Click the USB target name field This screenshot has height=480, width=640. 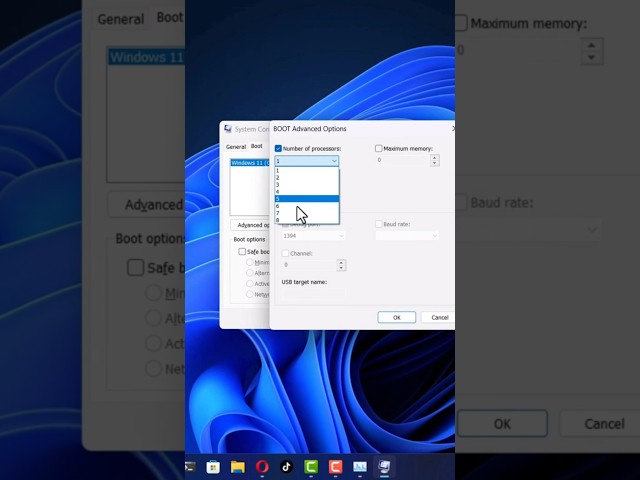(313, 292)
